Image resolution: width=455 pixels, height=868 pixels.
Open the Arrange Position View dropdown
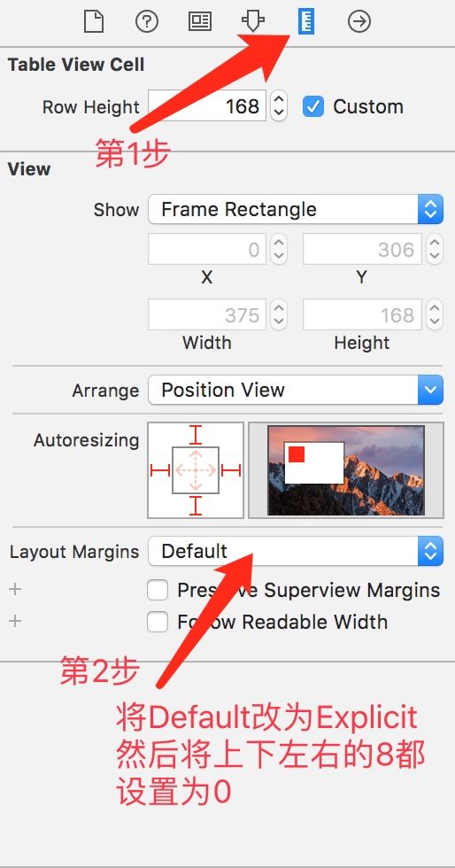coord(296,391)
